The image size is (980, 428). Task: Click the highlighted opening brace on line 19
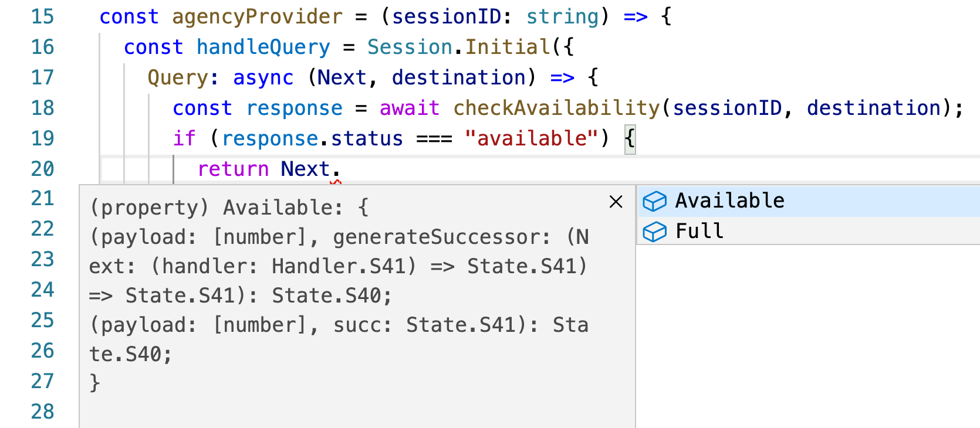click(630, 138)
